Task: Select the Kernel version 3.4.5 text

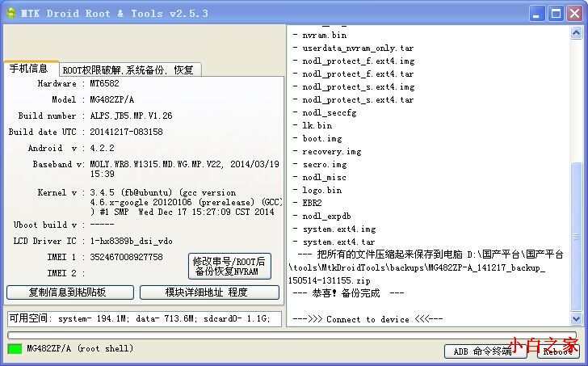Action: (186, 202)
